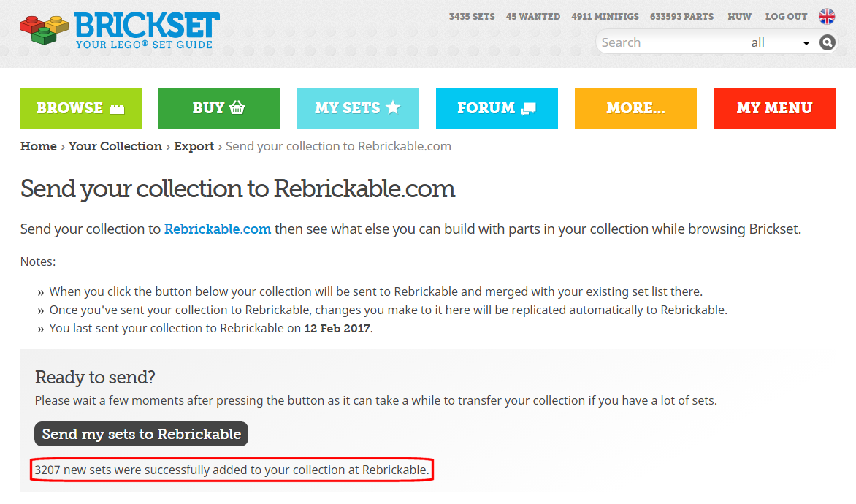Follow the Rebrickable.com link

pos(217,229)
